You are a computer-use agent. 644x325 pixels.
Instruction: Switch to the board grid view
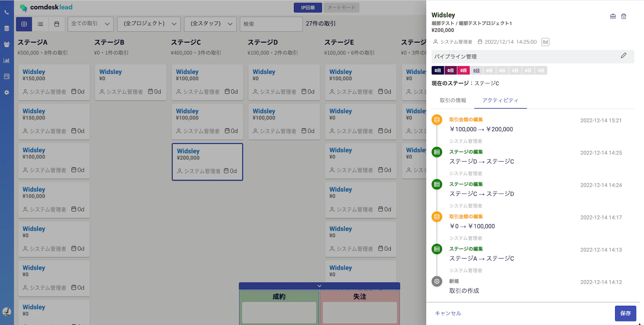[24, 24]
